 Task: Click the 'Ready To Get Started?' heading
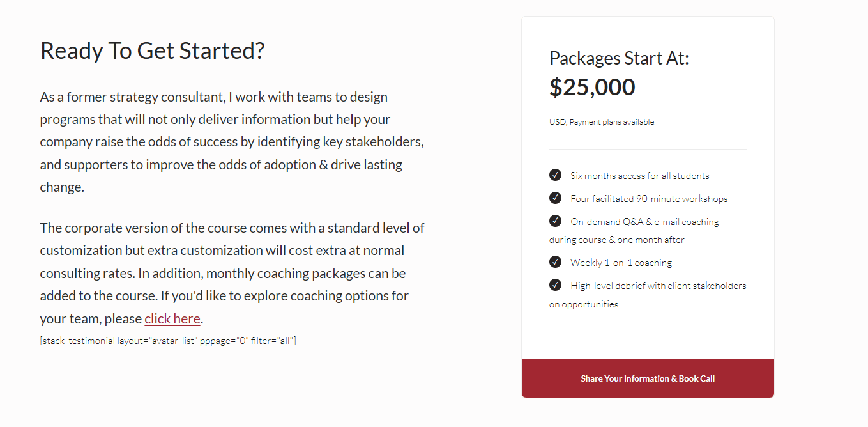tap(152, 50)
